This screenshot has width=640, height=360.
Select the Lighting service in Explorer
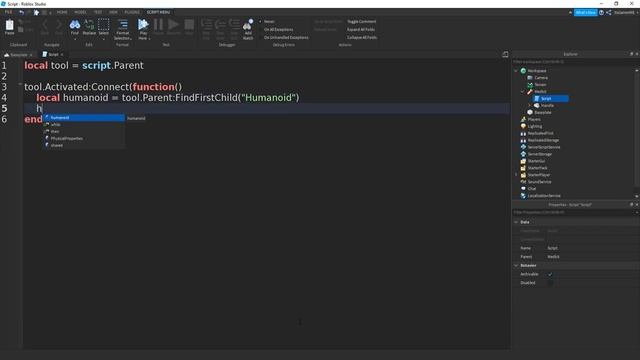531,126
